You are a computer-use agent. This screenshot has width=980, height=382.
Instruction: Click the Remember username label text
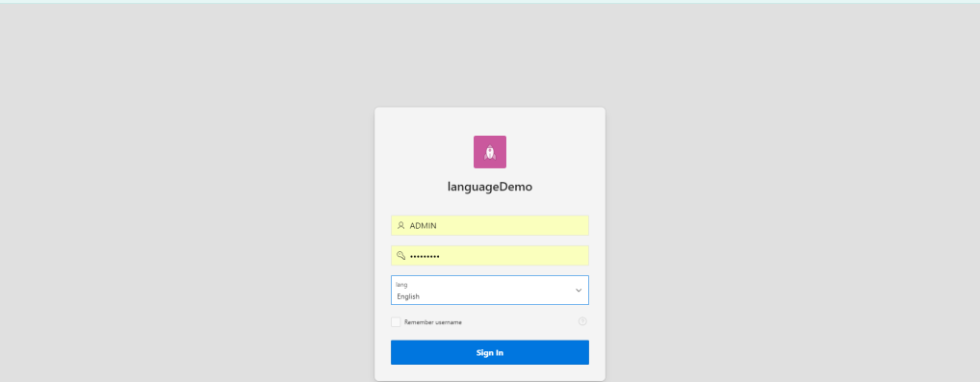(433, 322)
